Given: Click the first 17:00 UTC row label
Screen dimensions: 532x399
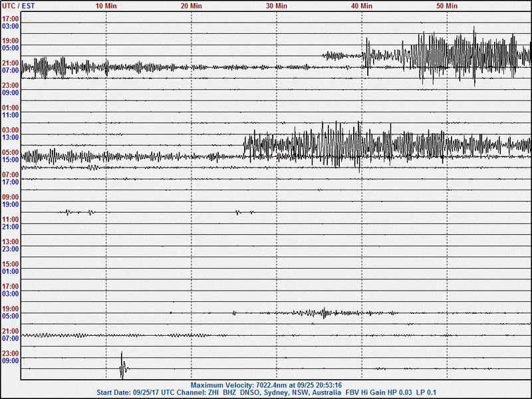Looking at the screenshot, I should [x=11, y=19].
